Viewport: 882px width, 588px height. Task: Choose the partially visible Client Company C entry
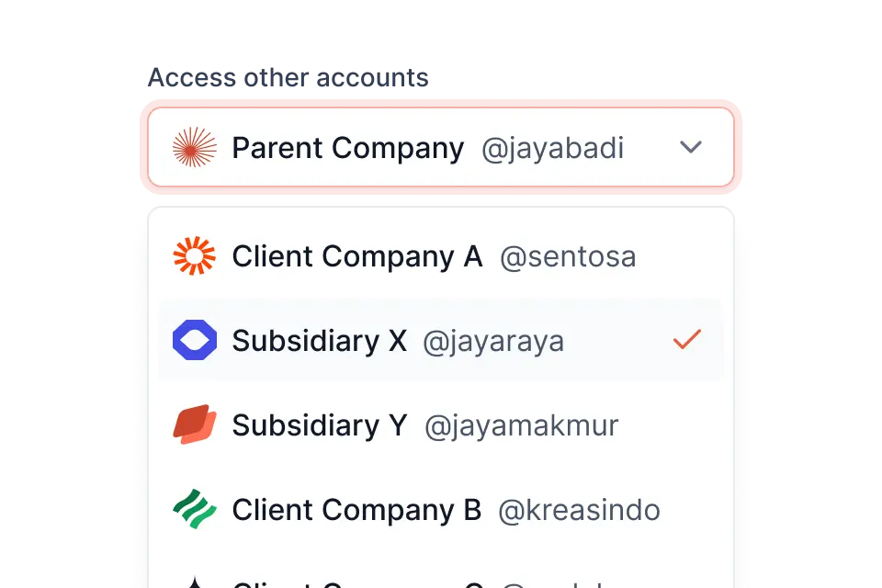tap(386, 581)
